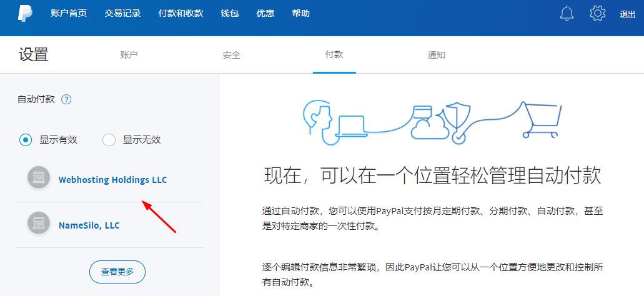
Task: Click the store icon beside Webhosting Holdings LLC
Action: pos(38,178)
